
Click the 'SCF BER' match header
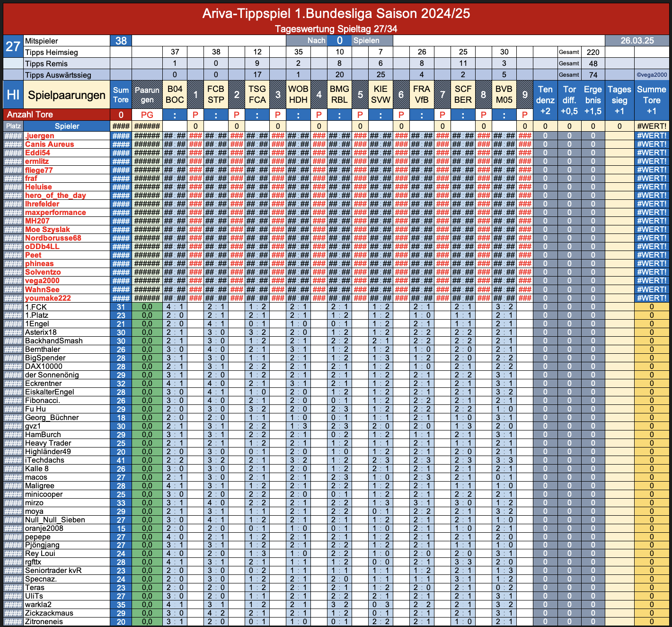tap(463, 95)
